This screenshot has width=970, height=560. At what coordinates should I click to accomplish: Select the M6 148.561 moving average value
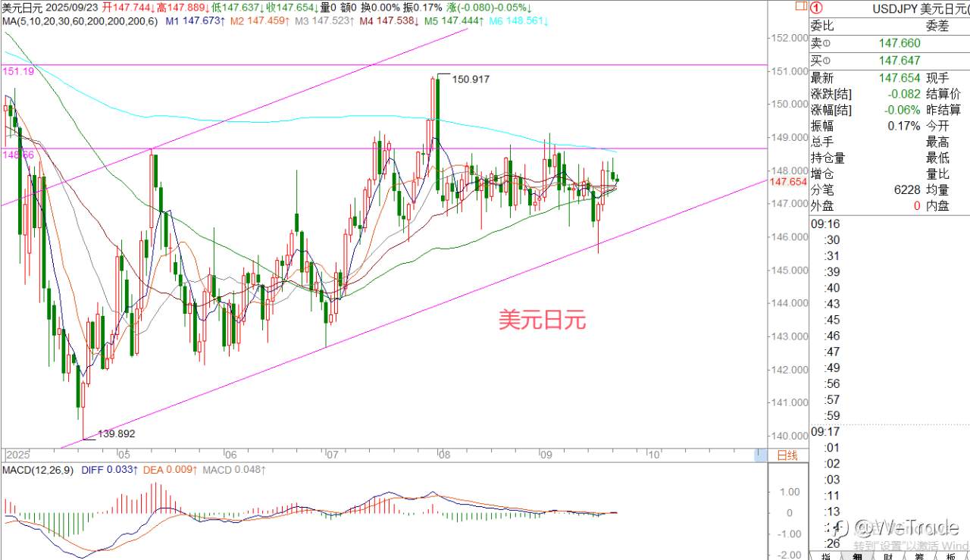click(x=520, y=21)
